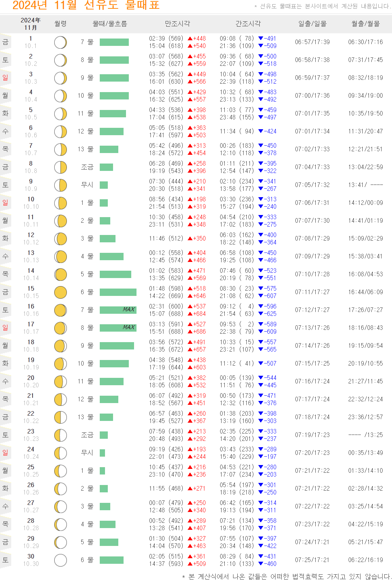The height and width of the screenshot is (582, 392).
Task: Click the red up-triangle beside +448
Action: point(190,39)
